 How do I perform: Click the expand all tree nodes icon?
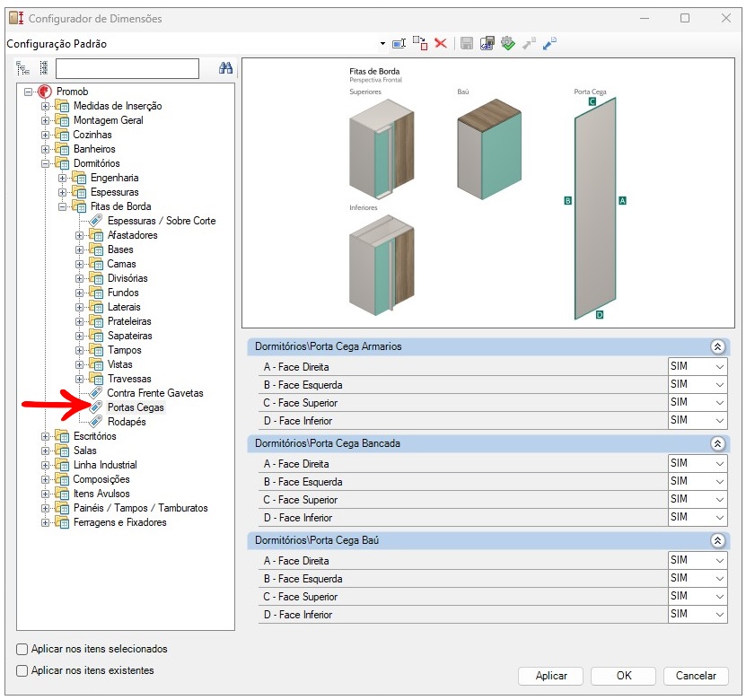click(x=23, y=68)
